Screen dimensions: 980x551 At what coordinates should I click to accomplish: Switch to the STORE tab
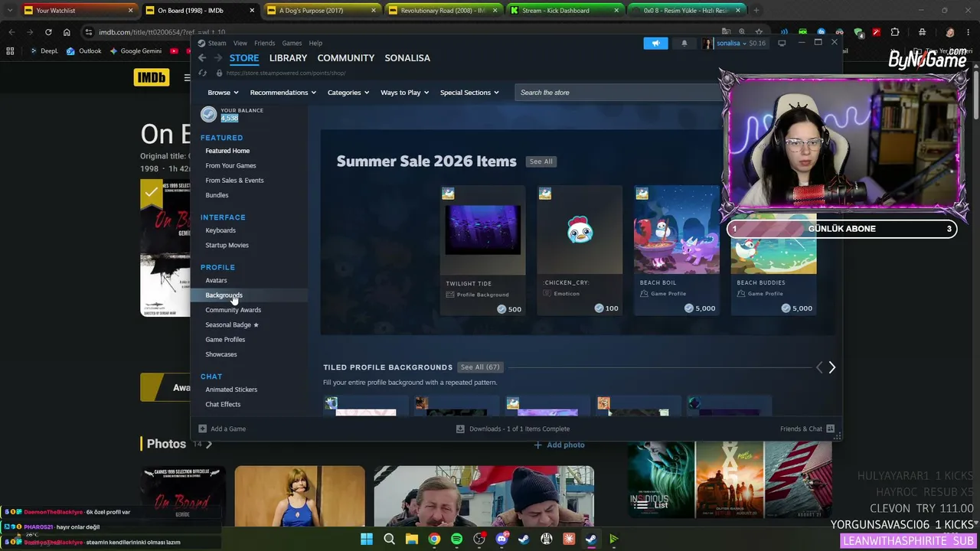tap(244, 58)
